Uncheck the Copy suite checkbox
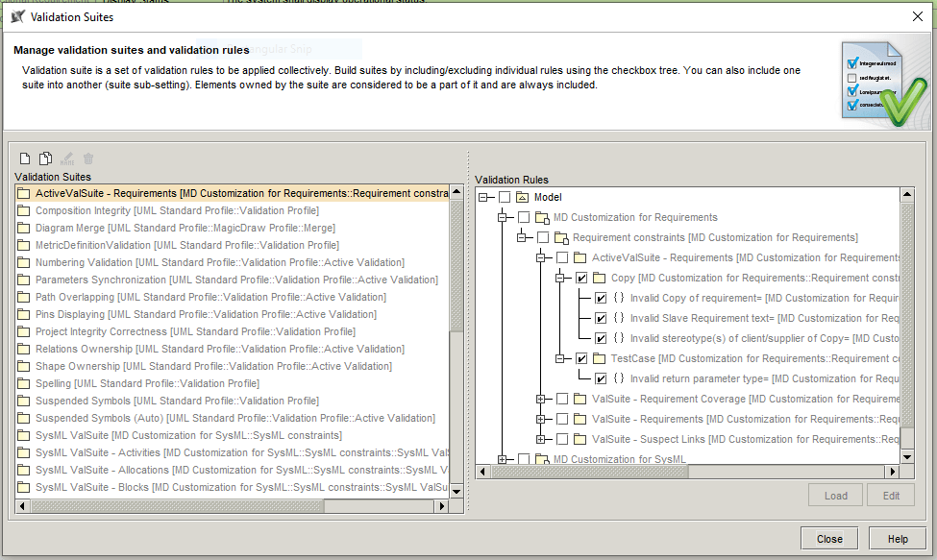937x560 pixels. pyautogui.click(x=581, y=278)
